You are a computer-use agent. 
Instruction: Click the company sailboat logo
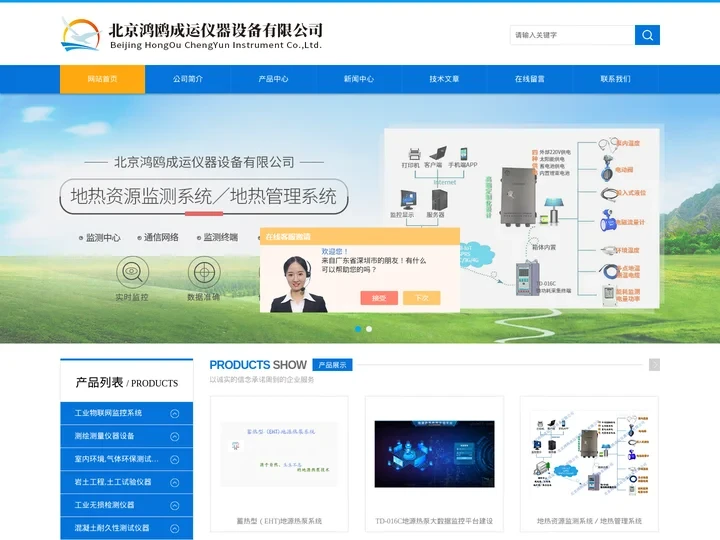click(x=81, y=34)
